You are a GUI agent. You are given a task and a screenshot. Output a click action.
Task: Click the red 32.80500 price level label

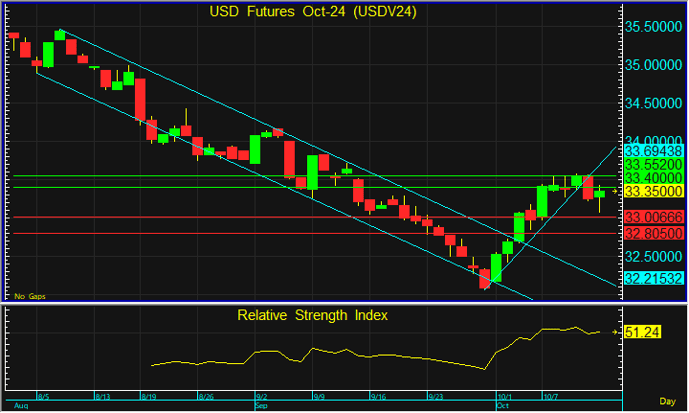click(x=653, y=232)
